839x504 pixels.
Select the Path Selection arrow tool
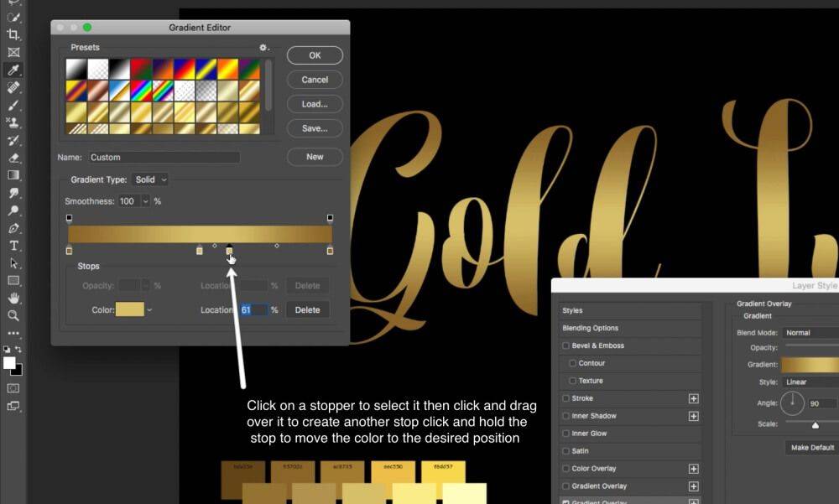tap(13, 263)
